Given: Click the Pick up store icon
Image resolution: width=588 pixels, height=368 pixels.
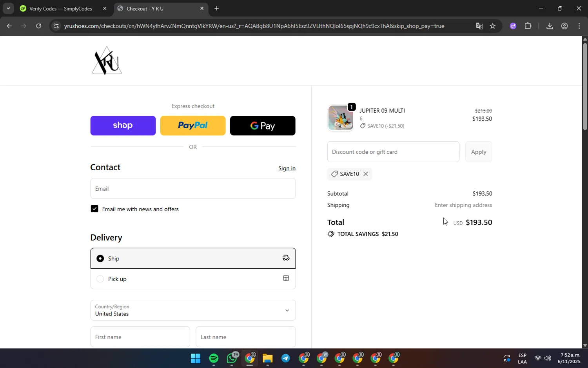Looking at the screenshot, I should click(x=286, y=278).
